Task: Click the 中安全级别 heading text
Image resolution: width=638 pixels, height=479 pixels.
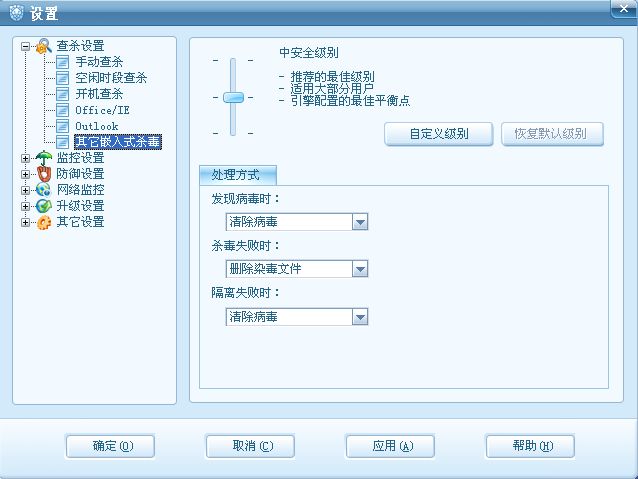Action: click(x=309, y=52)
